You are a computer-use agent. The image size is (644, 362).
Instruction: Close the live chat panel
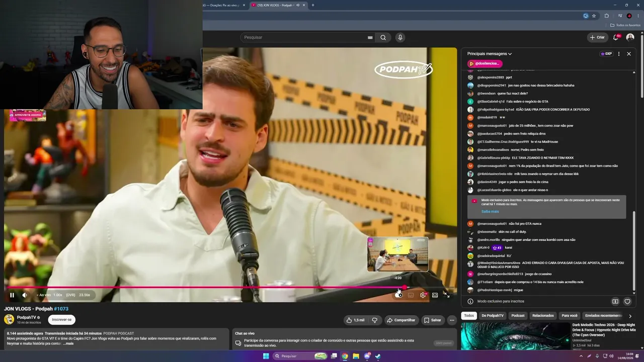629,54
